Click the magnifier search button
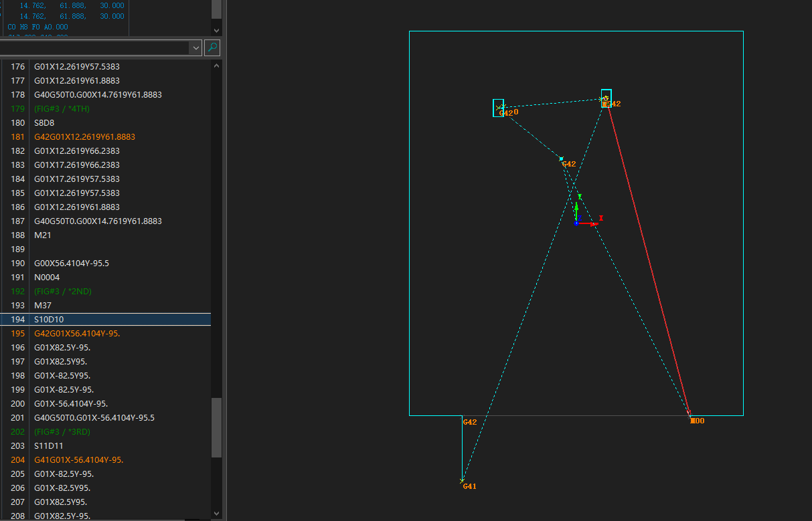This screenshot has width=812, height=521. (212, 47)
